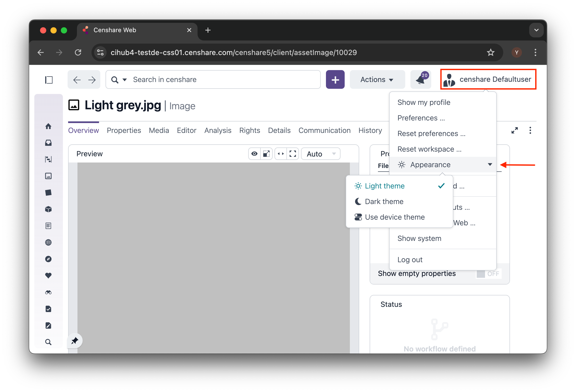The height and width of the screenshot is (392, 576).
Task: Open the Auto zoom dropdown
Action: pos(321,154)
